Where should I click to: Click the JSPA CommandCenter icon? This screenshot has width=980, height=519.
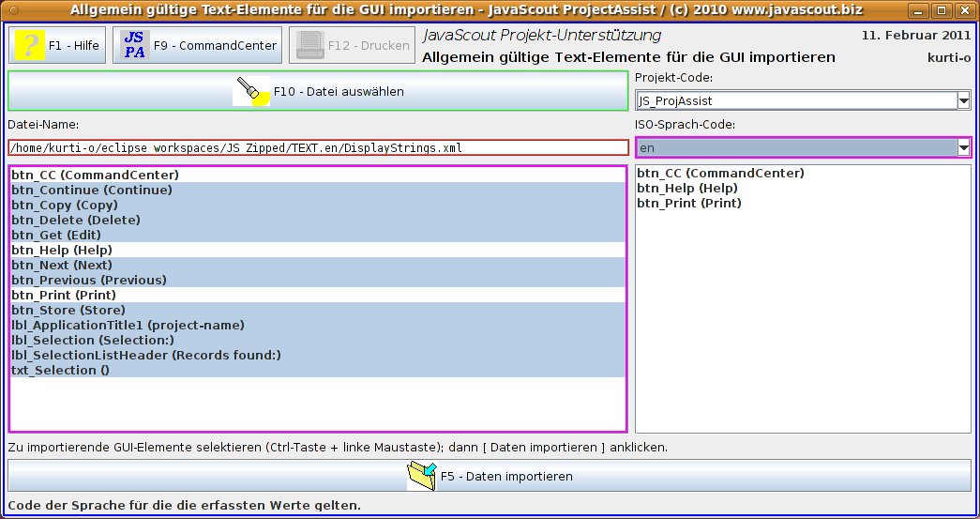tap(135, 45)
